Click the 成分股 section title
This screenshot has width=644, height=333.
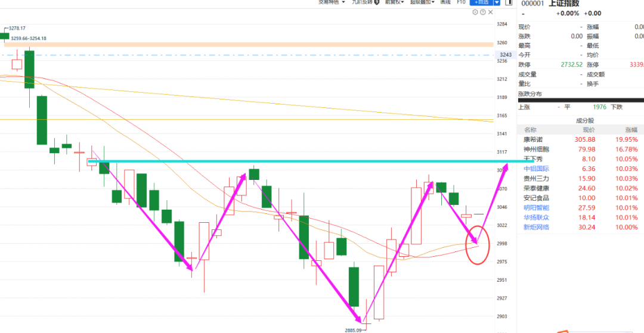click(x=576, y=120)
